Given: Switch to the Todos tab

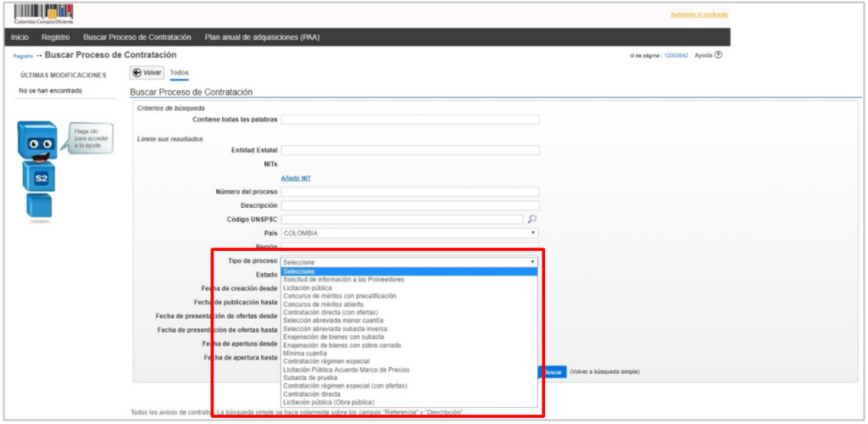Looking at the screenshot, I should coord(179,73).
